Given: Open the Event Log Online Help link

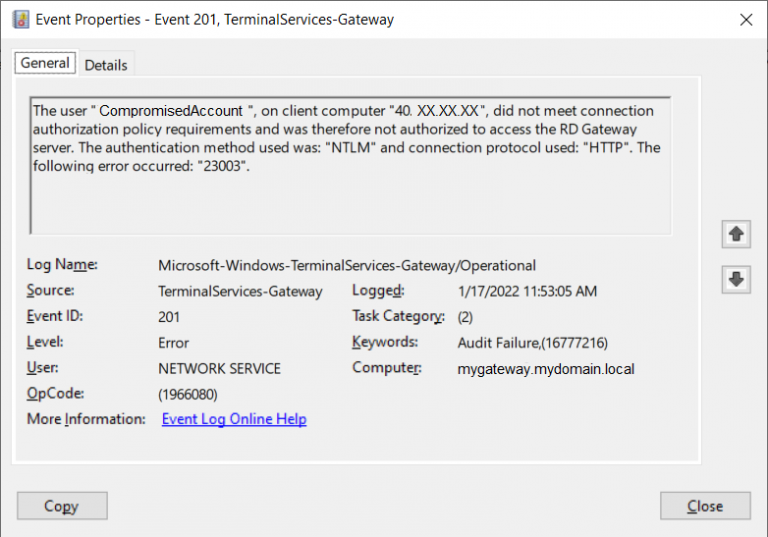Looking at the screenshot, I should pyautogui.click(x=234, y=419).
